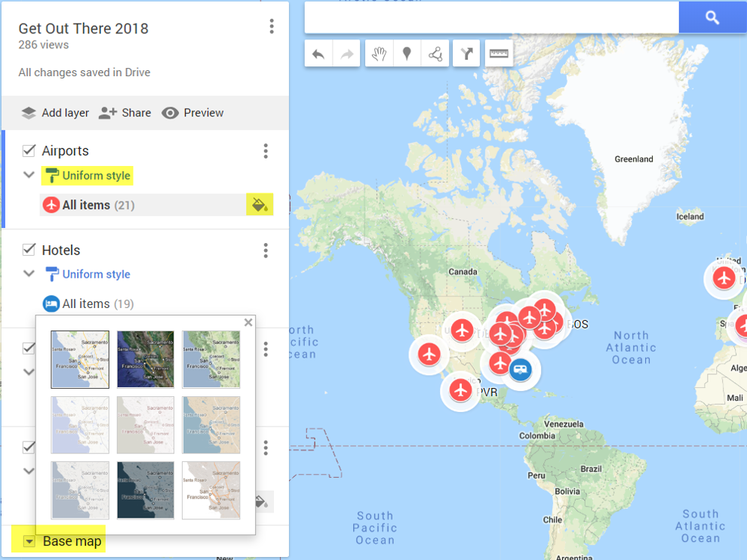Click the westernmost US airplane marker
The width and height of the screenshot is (747, 560).
(429, 354)
